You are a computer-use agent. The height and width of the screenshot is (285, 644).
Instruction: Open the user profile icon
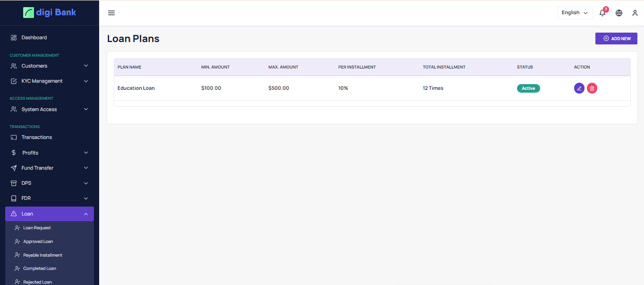(x=635, y=13)
